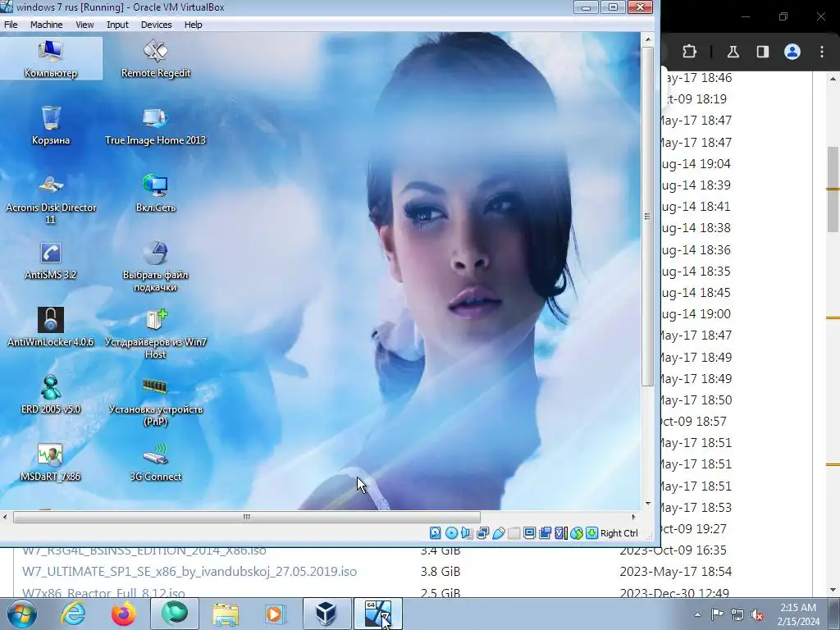840x630 pixels.
Task: Open the 3G Connect shortcut
Action: (x=155, y=463)
